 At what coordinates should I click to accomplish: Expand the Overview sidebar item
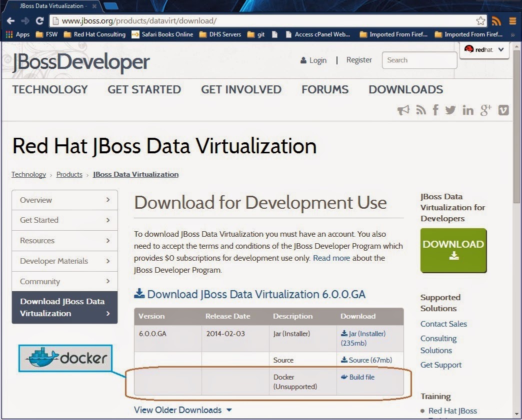point(64,200)
